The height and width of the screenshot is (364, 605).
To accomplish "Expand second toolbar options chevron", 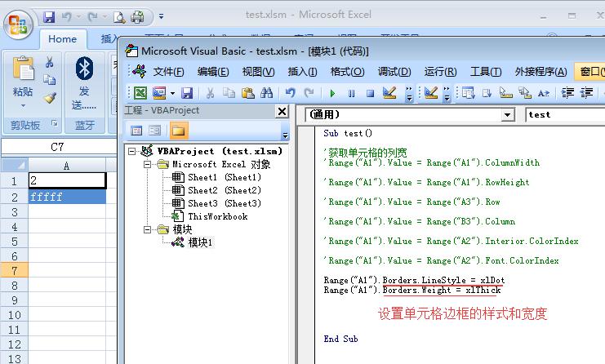I will click(x=447, y=94).
